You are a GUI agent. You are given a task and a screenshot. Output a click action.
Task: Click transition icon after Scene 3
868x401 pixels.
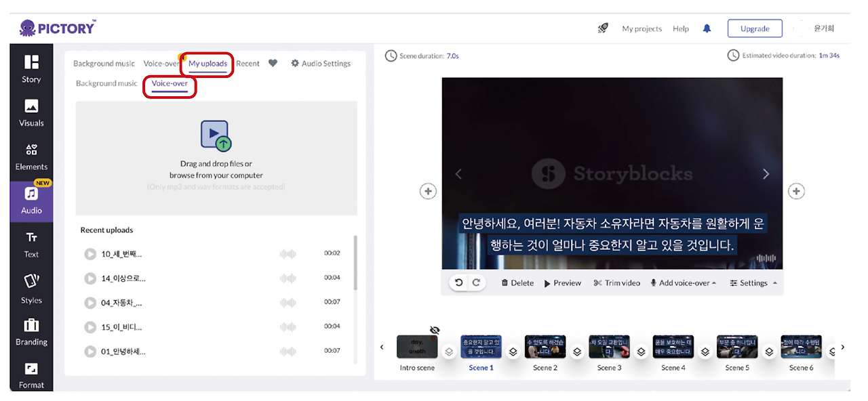tap(641, 352)
